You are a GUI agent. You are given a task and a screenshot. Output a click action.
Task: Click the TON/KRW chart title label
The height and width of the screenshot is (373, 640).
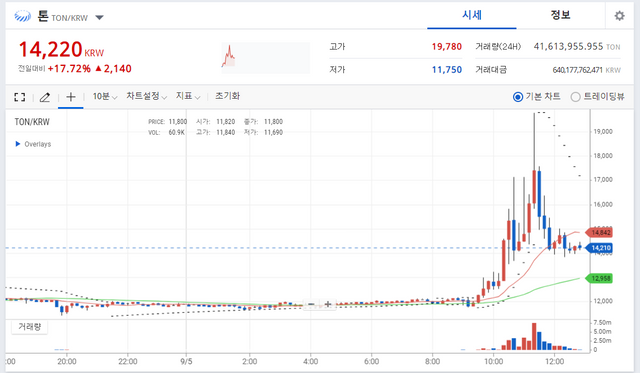(32, 122)
